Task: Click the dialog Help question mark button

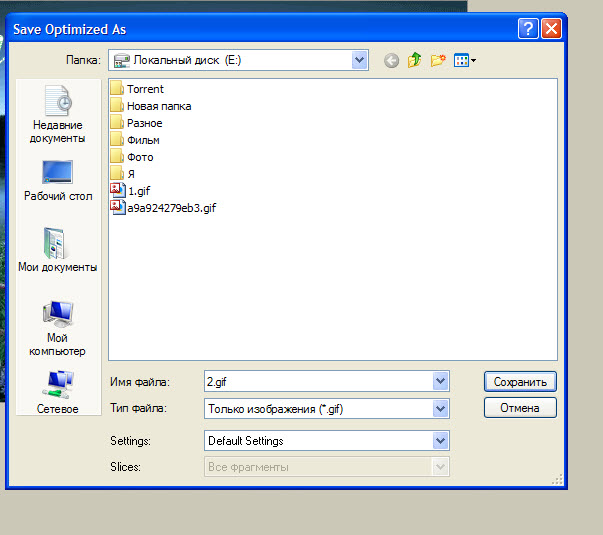Action: coord(528,28)
